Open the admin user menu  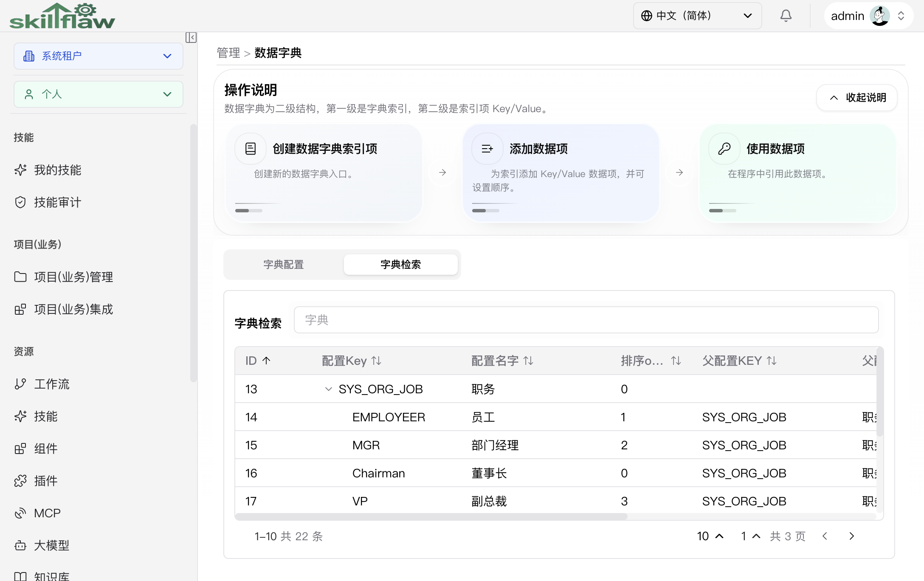click(x=868, y=16)
